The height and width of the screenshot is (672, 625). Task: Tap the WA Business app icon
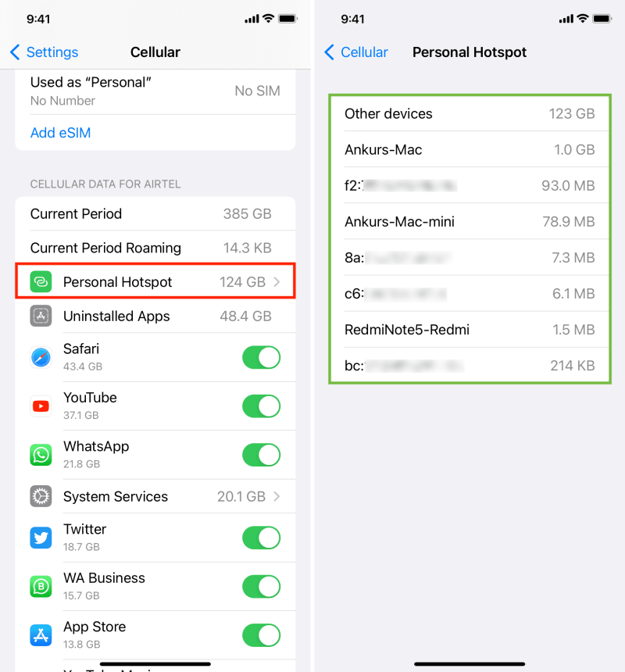pyautogui.click(x=41, y=586)
